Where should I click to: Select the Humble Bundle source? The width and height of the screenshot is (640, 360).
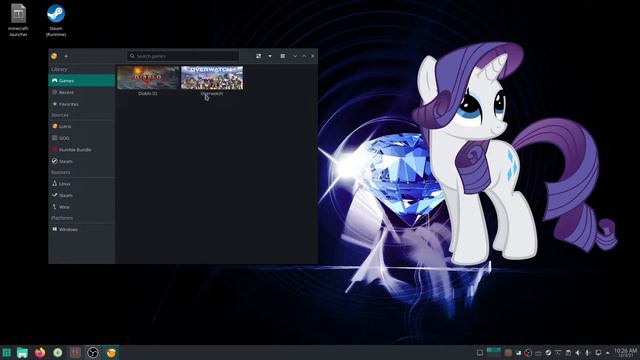click(x=82, y=150)
